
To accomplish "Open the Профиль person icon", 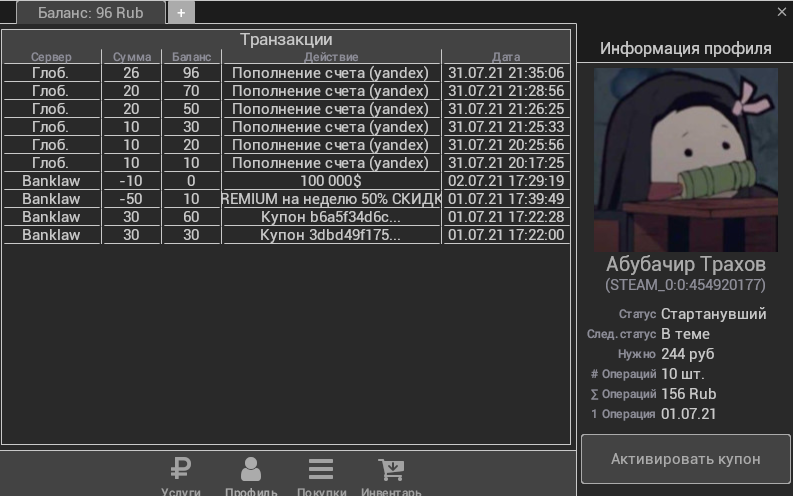I will click(x=251, y=470).
